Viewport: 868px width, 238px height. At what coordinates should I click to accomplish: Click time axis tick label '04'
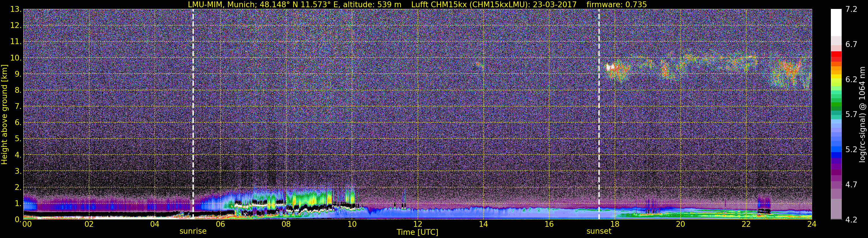[155, 224]
